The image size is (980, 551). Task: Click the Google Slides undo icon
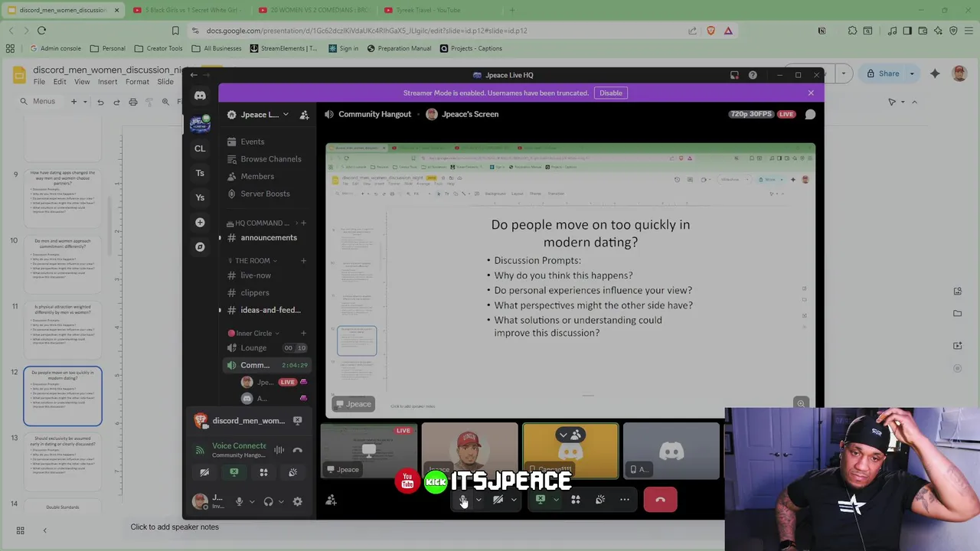100,102
